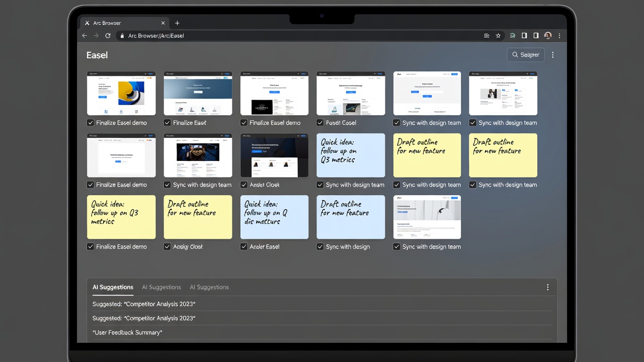Viewport: 644px width, 362px height.
Task: Select the blue "follow up on Q3 metrics" note
Action: tap(351, 155)
